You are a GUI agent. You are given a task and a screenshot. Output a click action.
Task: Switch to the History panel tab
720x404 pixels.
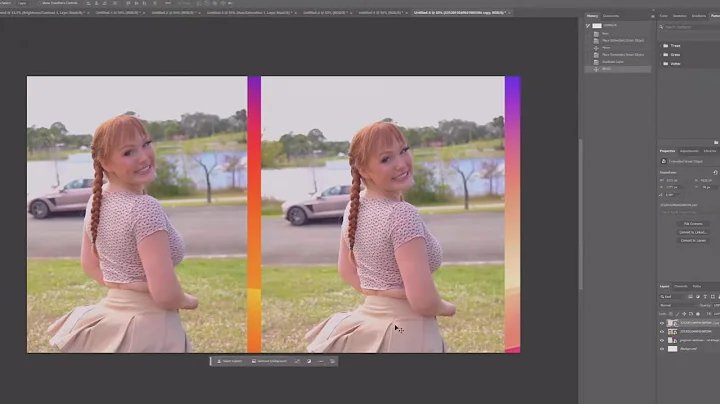(592, 16)
